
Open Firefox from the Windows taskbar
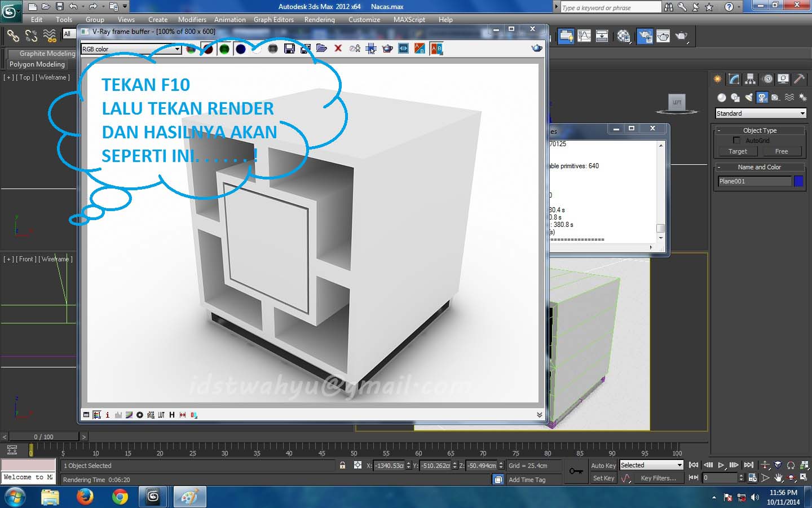(x=85, y=497)
